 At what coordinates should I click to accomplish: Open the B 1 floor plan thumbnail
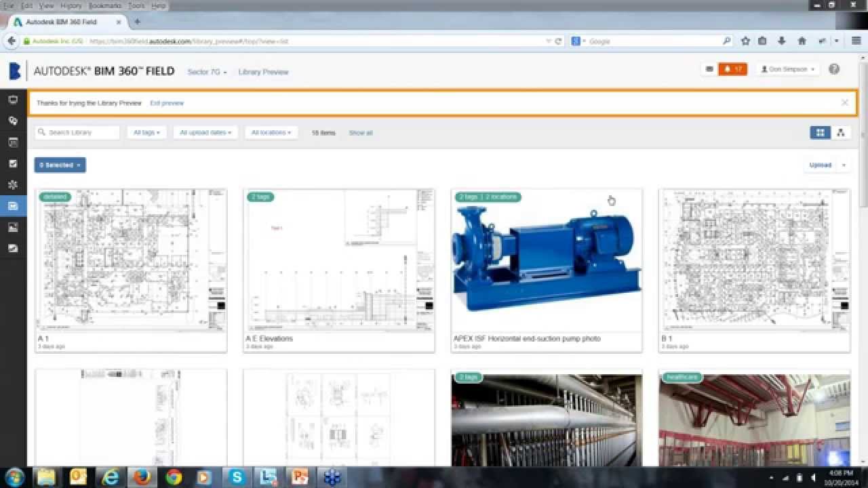754,260
